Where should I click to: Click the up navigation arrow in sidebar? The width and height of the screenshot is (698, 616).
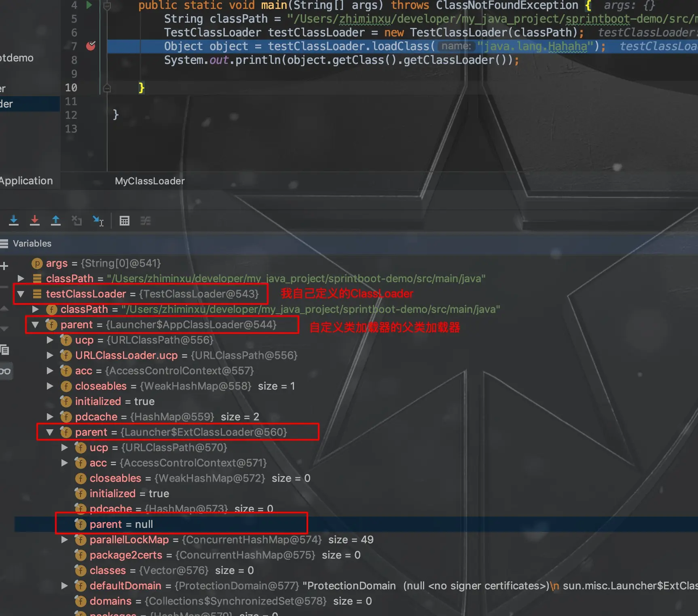(x=4, y=308)
